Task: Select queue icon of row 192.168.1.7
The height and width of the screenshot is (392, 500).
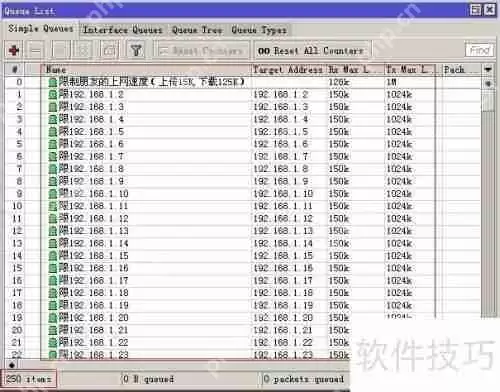Action: click(x=53, y=156)
